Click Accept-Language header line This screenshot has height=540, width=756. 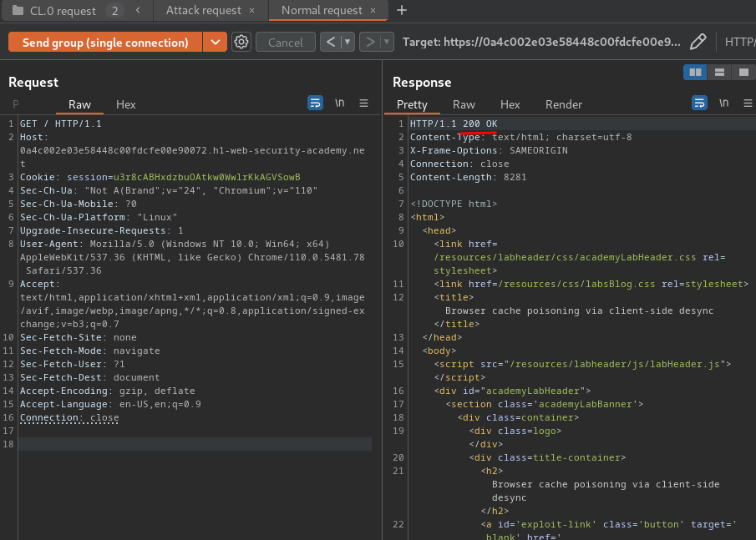pos(110,404)
